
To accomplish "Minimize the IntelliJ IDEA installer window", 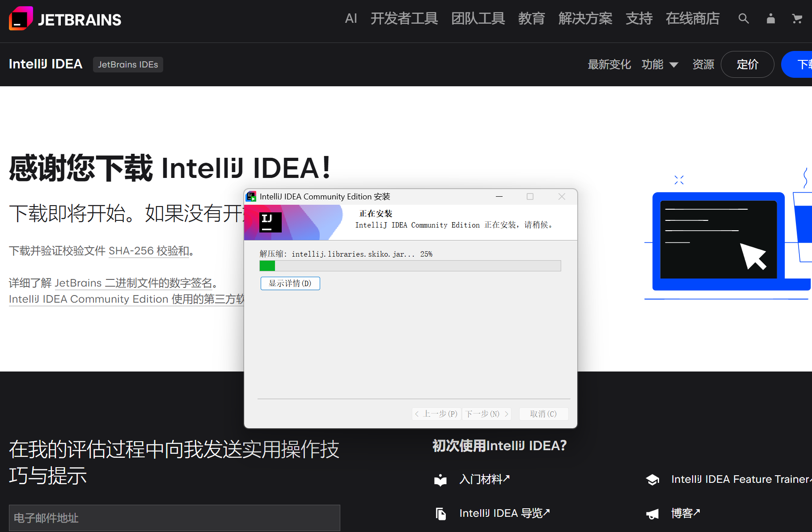I will pyautogui.click(x=499, y=196).
